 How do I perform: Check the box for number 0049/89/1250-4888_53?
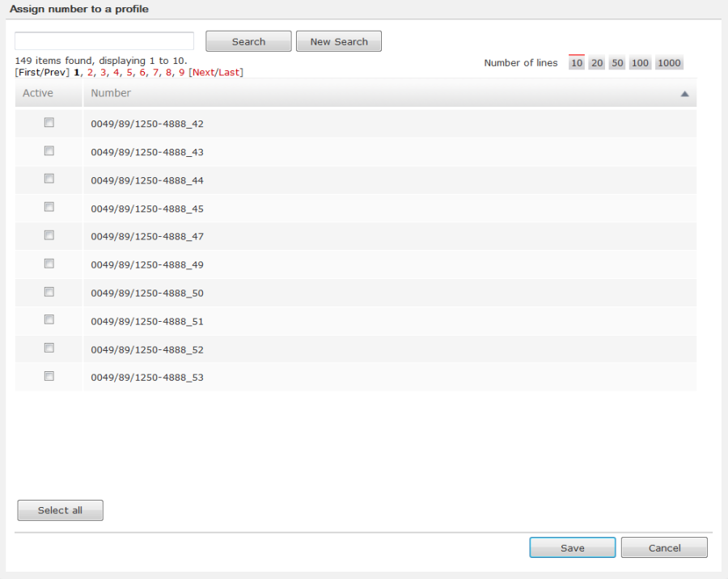coord(49,375)
